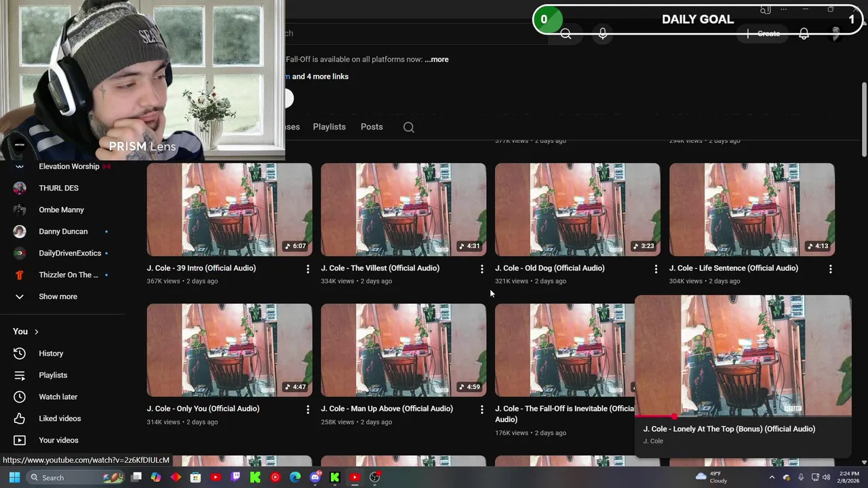The width and height of the screenshot is (868, 488).
Task: Click title 'J. Cole - Only You (Official Audio)'
Action: click(x=203, y=409)
